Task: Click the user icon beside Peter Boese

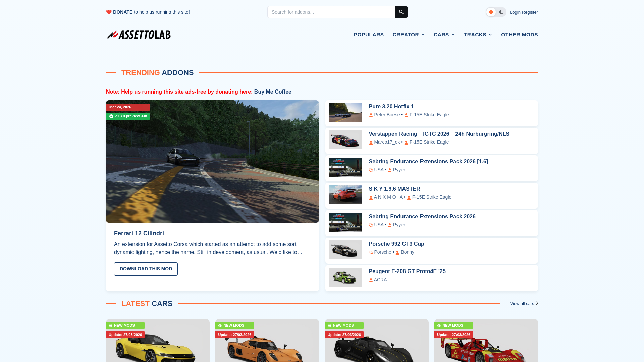Action: (x=371, y=115)
